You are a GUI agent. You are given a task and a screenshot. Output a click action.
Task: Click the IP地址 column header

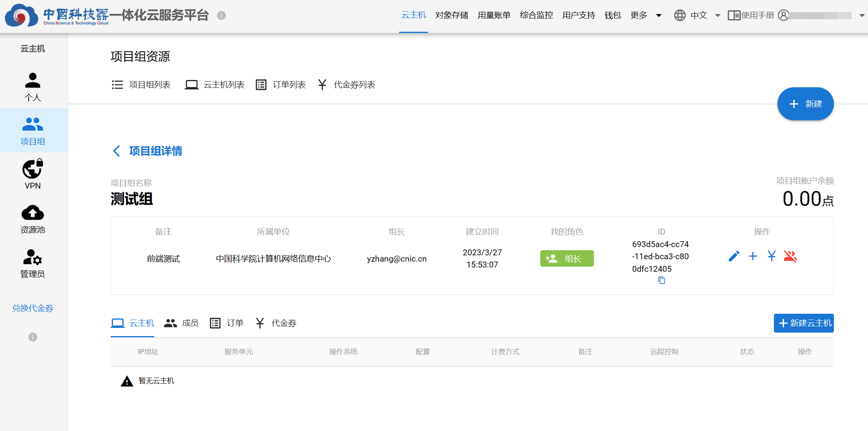[148, 352]
